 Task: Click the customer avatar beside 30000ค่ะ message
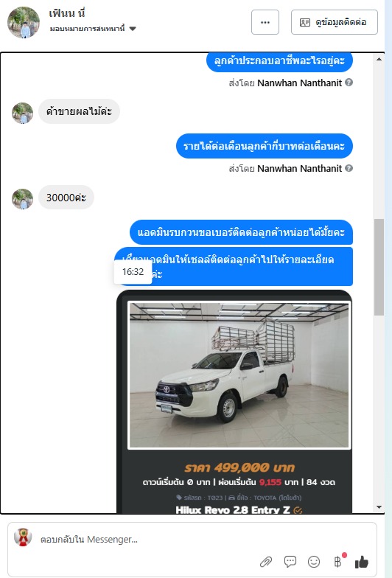tap(22, 199)
